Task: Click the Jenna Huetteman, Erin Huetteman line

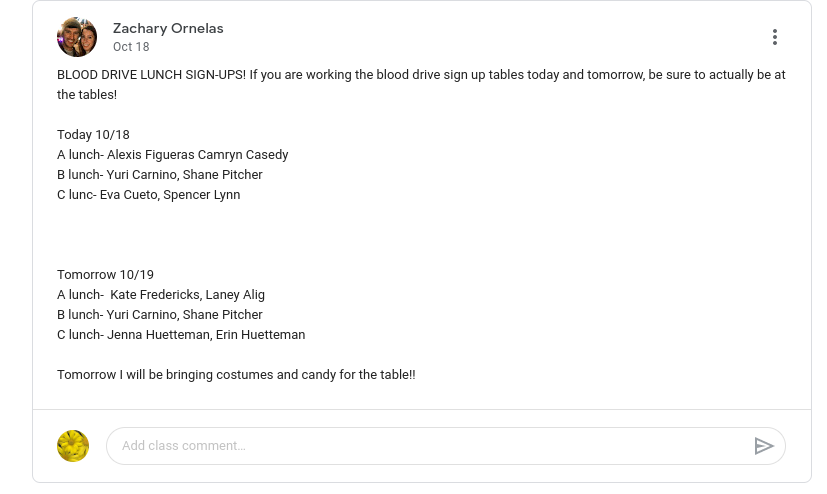Action: (181, 335)
